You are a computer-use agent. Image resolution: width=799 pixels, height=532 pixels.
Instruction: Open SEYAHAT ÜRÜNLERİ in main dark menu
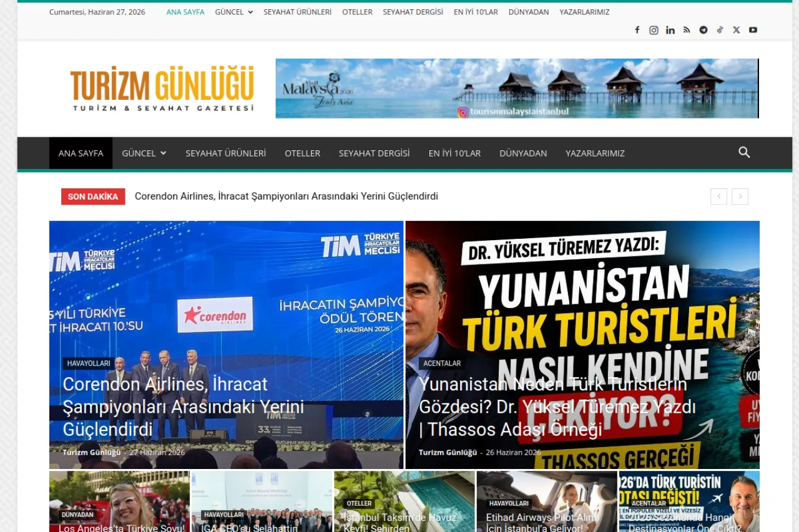point(226,153)
